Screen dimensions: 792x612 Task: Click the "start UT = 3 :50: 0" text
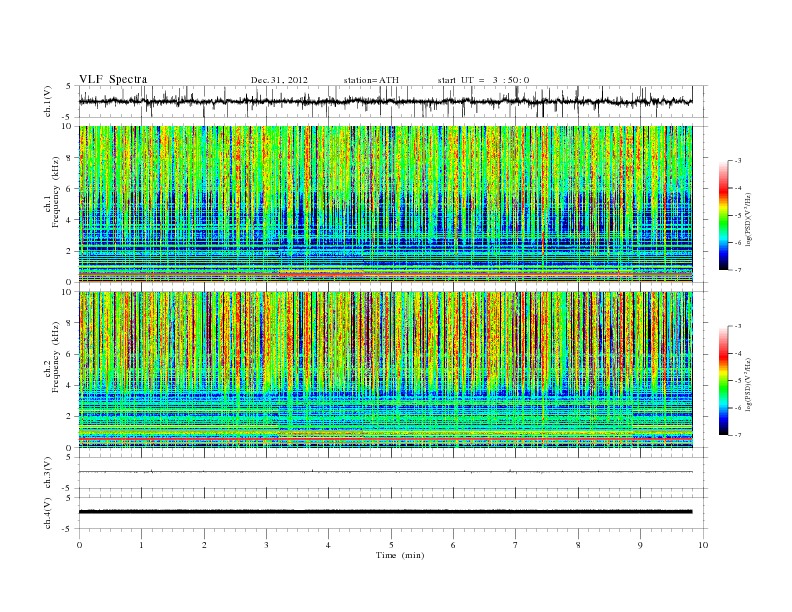483,80
